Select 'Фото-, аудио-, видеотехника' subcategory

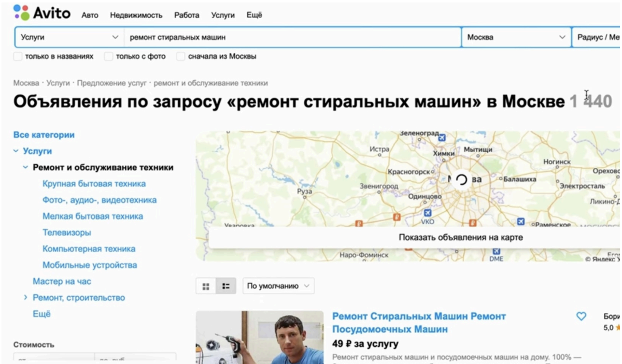point(100,200)
